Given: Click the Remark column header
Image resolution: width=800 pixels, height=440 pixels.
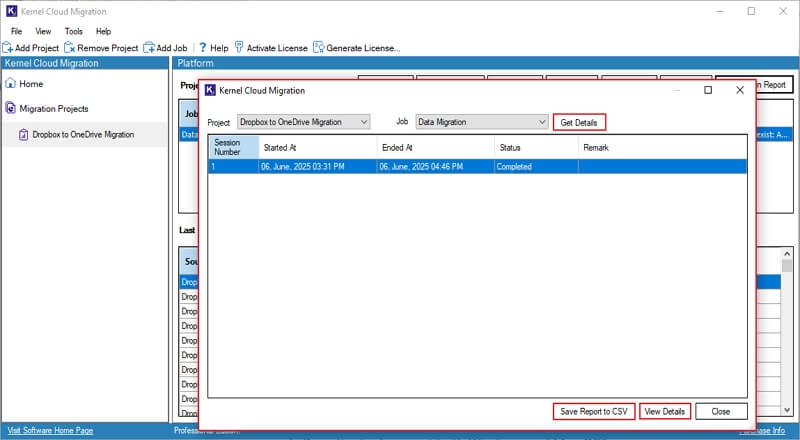Looking at the screenshot, I should click(x=663, y=147).
